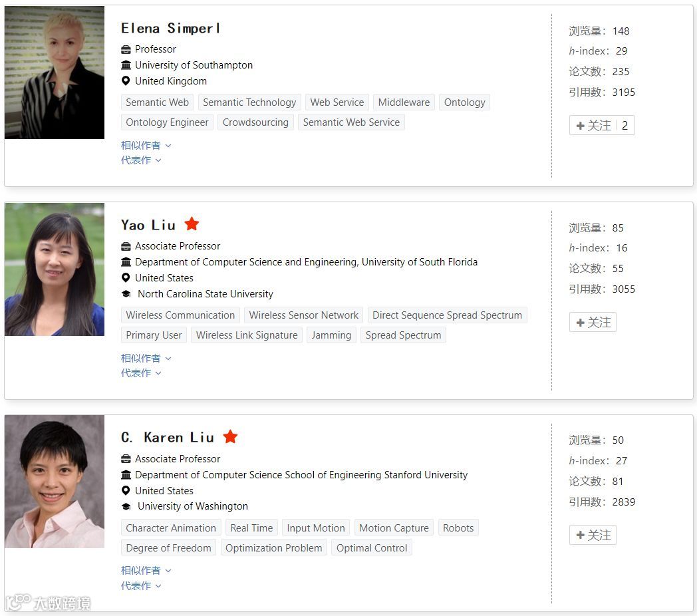Click the institution icon beside University of Southampton
Viewport: 697px width, 616px height.
[x=126, y=65]
